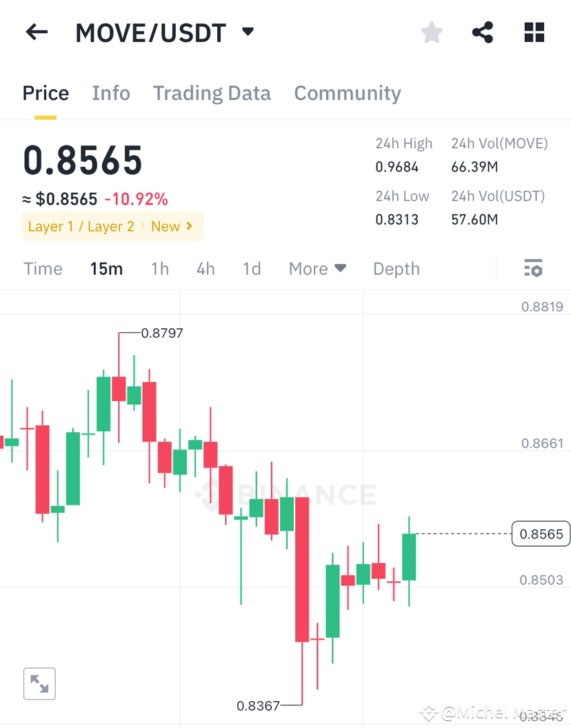Open the chart settings icon beside Depth

(534, 269)
